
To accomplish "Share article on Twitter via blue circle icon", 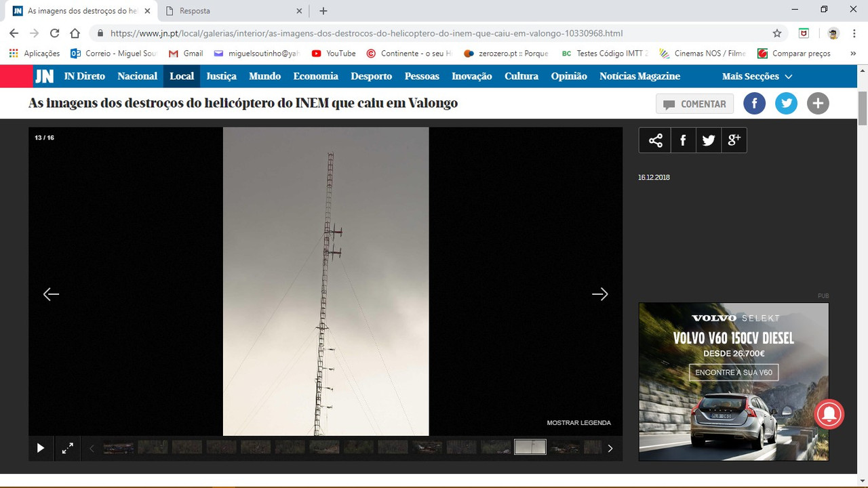I will pyautogui.click(x=786, y=104).
